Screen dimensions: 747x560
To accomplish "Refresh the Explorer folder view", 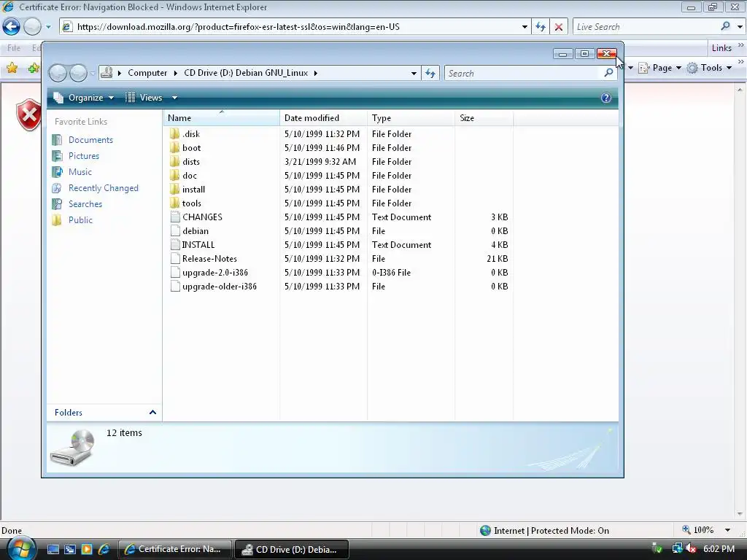I will point(430,74).
